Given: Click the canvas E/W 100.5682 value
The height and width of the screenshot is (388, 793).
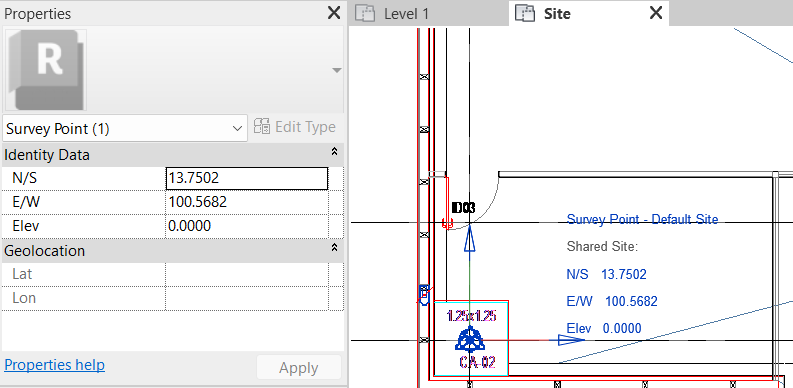Looking at the screenshot, I should point(631,302).
